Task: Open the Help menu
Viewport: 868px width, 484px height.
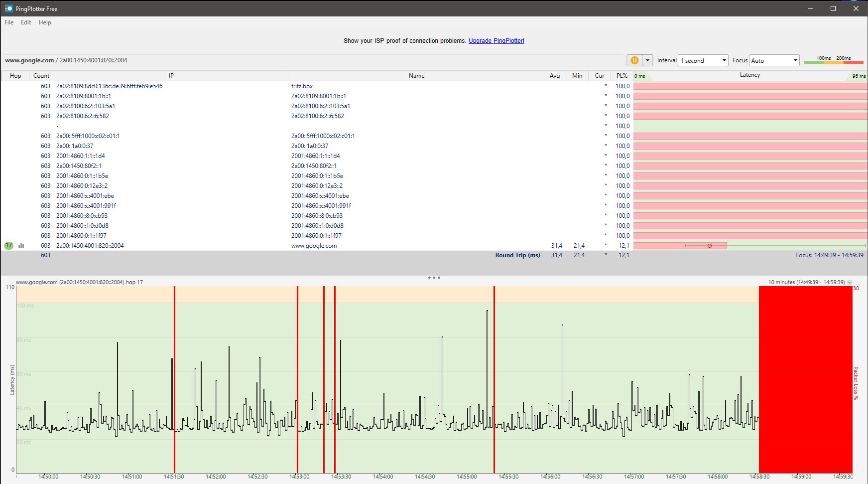Action: [45, 22]
